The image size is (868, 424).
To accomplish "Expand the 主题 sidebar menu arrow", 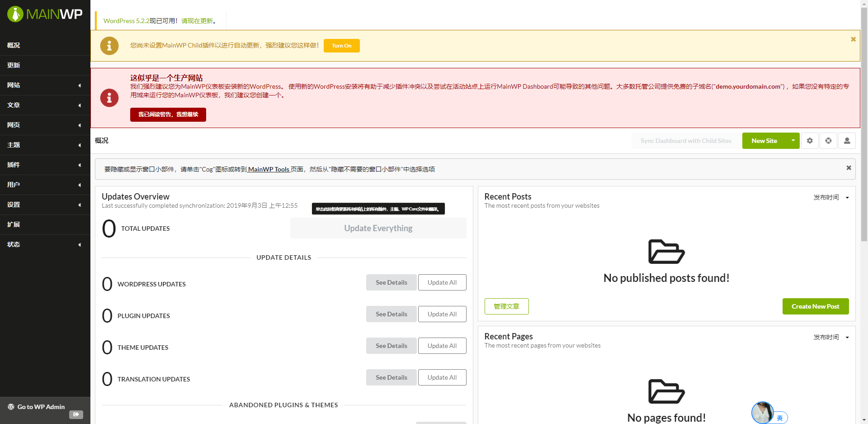I will point(80,145).
